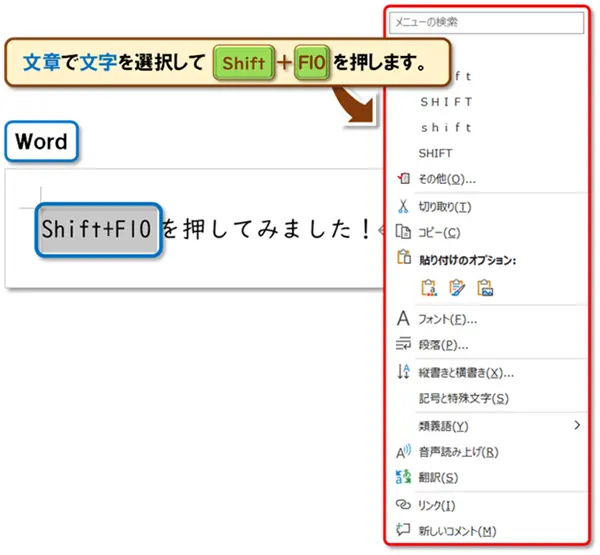Click the scissors icon for 切り取り

(x=404, y=207)
